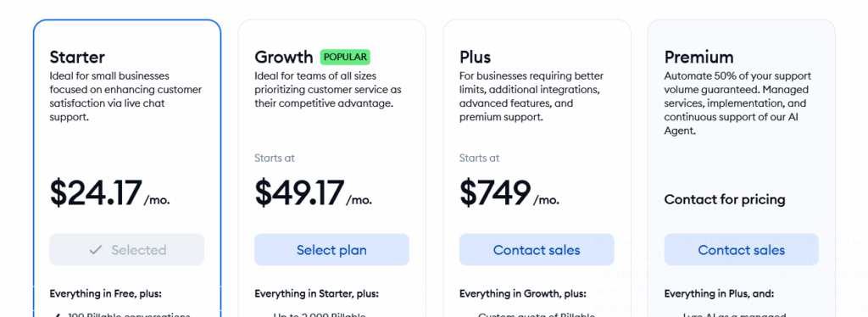Click the Select plan button for Growth
Image resolution: width=868 pixels, height=317 pixels.
point(331,249)
